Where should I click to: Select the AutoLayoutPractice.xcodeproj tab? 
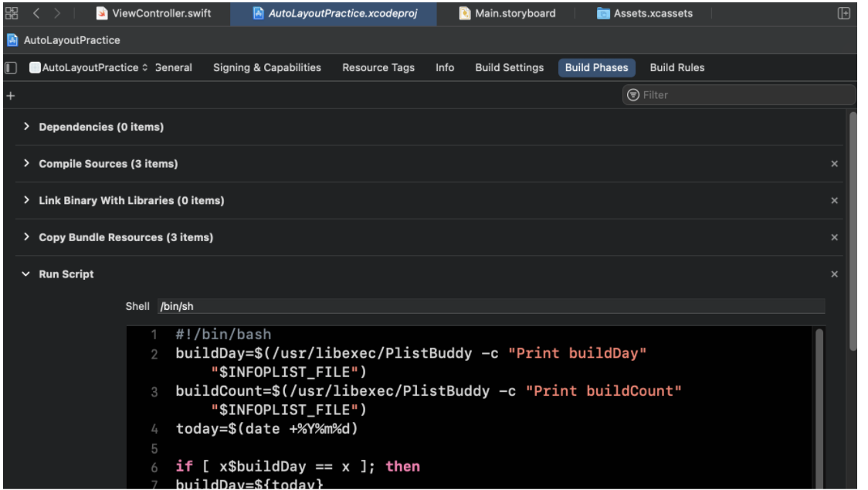point(334,13)
